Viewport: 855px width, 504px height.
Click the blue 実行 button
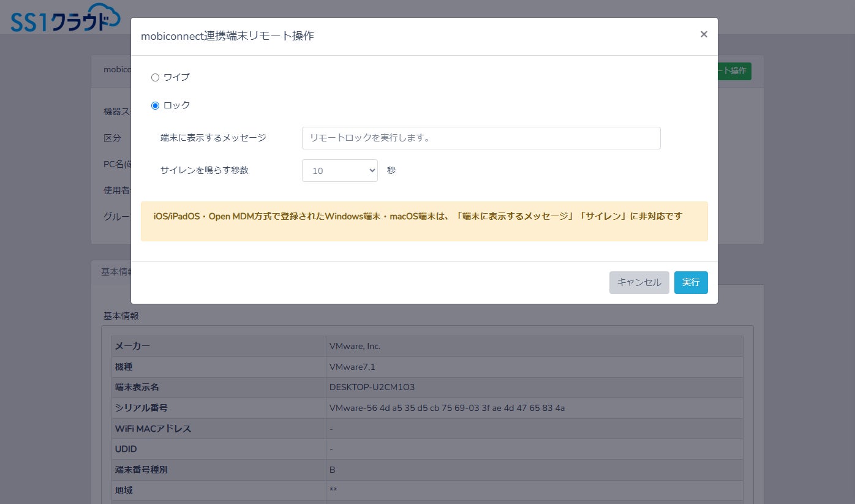tap(691, 282)
